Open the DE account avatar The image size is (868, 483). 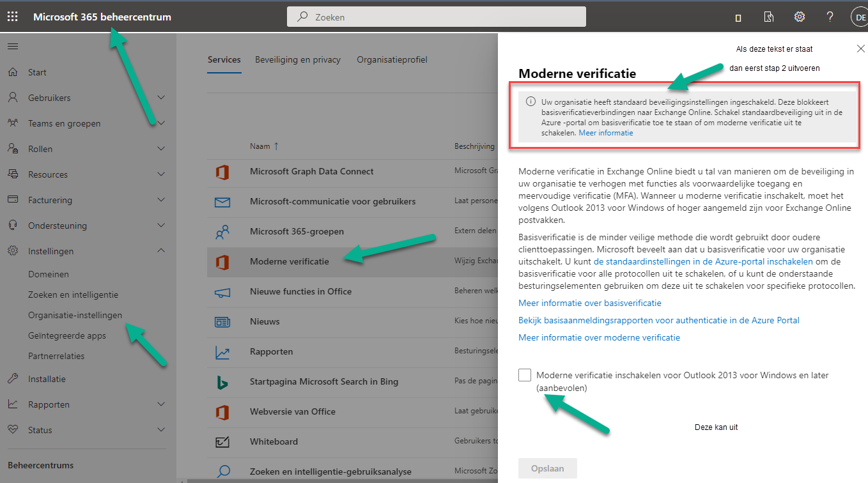859,17
